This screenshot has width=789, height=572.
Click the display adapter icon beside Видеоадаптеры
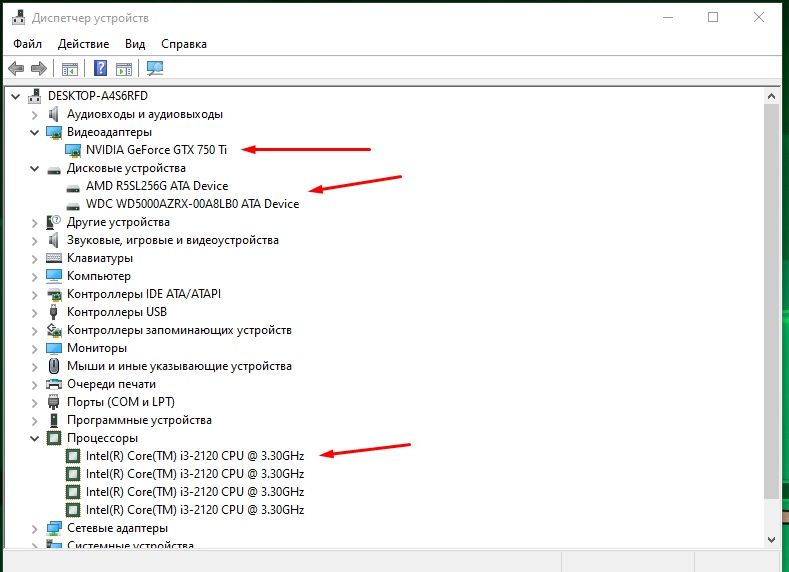coord(54,132)
